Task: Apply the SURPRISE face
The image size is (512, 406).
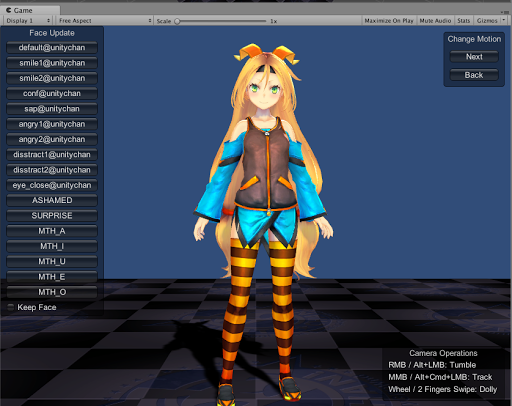Action: point(52,216)
